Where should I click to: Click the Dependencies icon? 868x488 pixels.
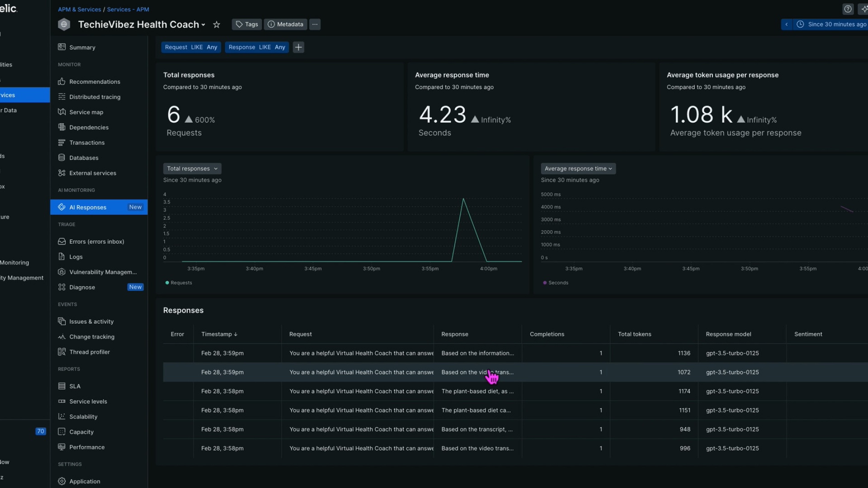(62, 127)
